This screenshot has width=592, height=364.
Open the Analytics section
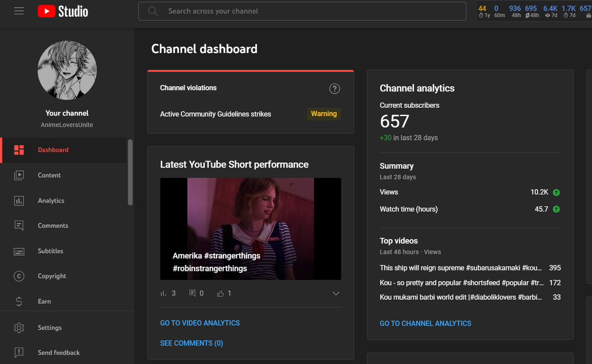tap(63, 201)
